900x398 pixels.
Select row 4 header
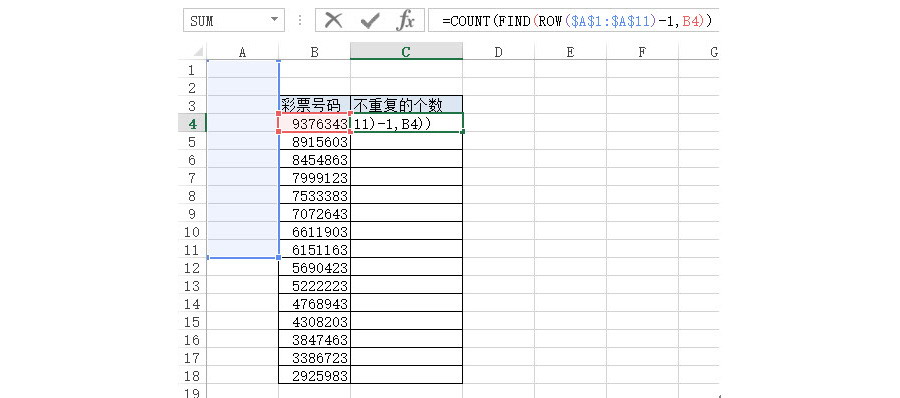[x=192, y=123]
